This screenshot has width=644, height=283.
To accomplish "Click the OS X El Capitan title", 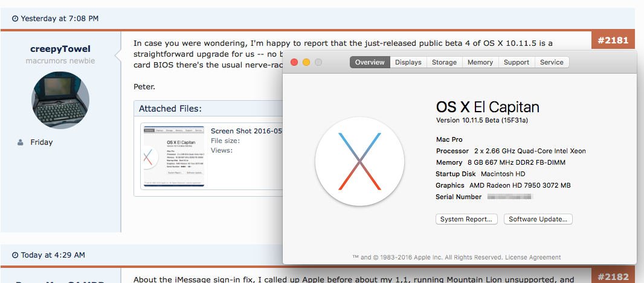I will point(488,107).
